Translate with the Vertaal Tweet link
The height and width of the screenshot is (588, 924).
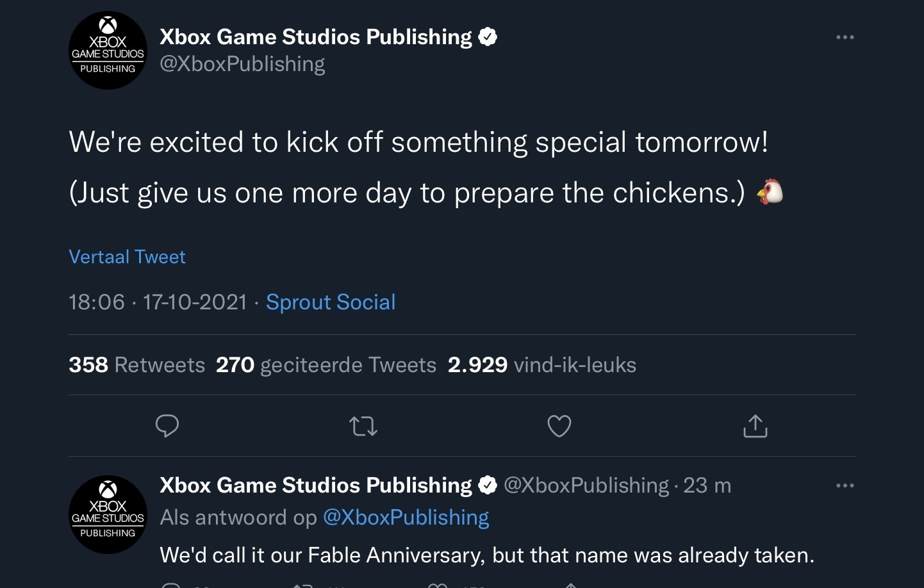[127, 257]
